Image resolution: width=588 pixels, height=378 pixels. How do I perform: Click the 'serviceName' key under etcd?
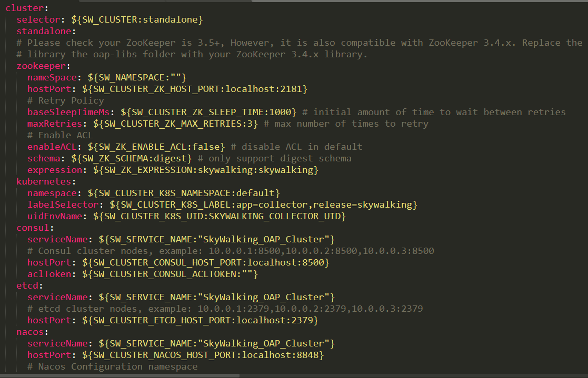click(x=57, y=298)
